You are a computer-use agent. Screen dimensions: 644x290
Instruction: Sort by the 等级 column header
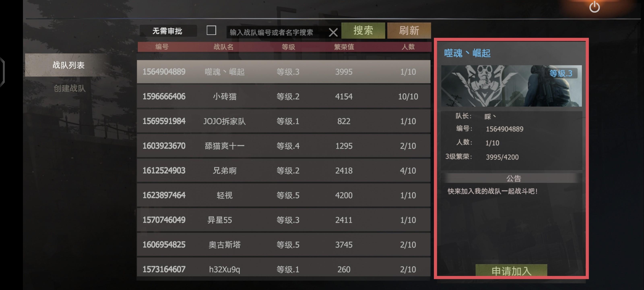tap(288, 47)
